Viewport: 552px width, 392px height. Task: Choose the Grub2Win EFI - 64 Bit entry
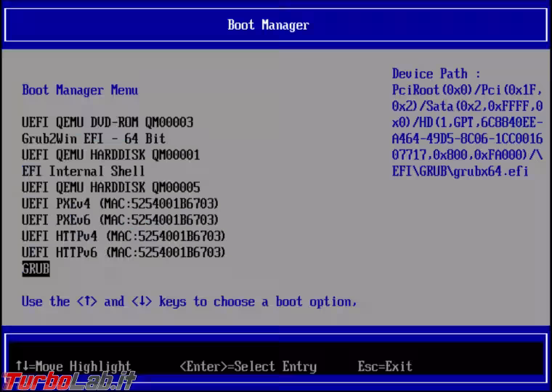[94, 139]
